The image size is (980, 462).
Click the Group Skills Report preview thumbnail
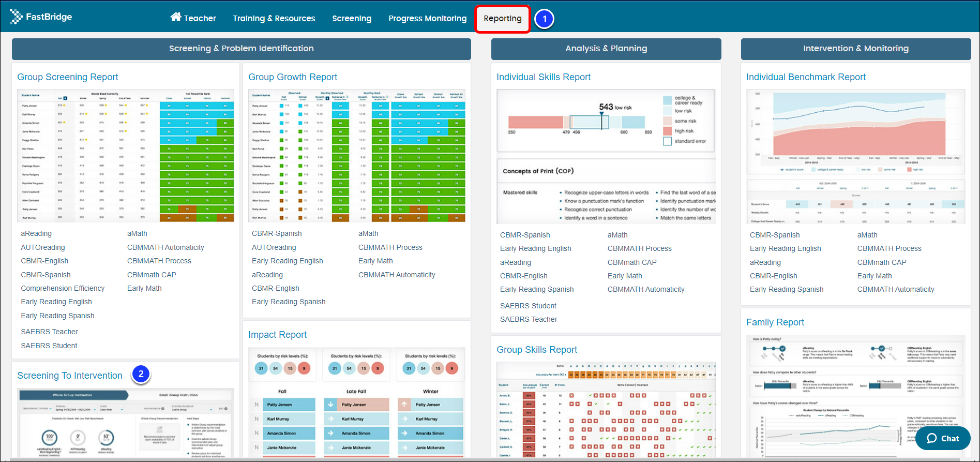tap(606, 410)
